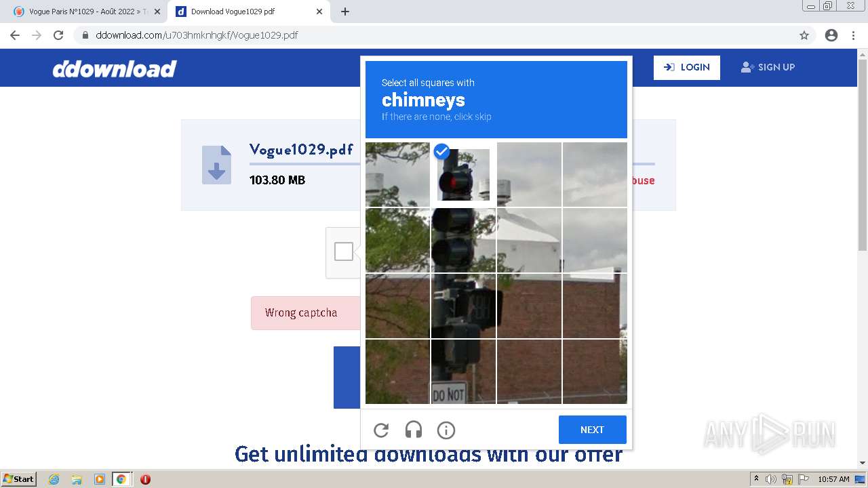
Task: Select white roof building tile
Action: pos(529,240)
